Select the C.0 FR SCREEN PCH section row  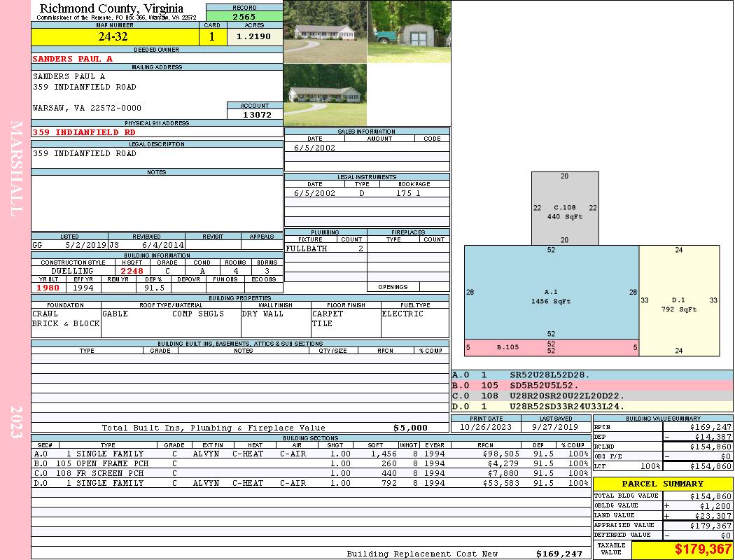click(x=310, y=473)
